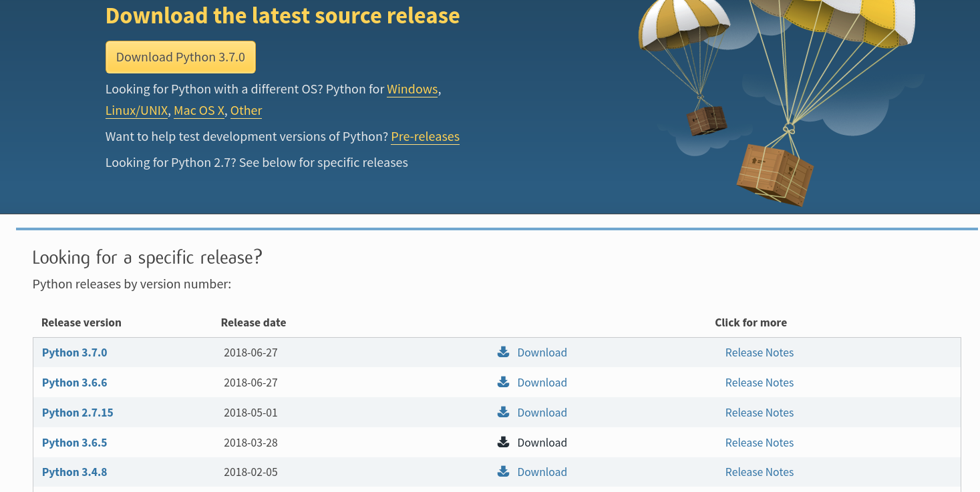Image resolution: width=980 pixels, height=492 pixels.
Task: Click Download text link for Python 2.7.15
Action: click(x=542, y=413)
